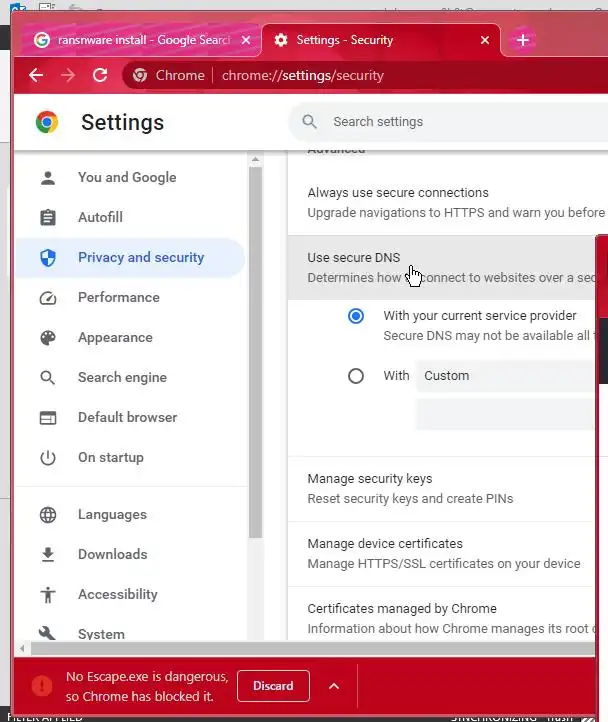The height and width of the screenshot is (722, 608).
Task: Open the Appearance settings section
Action: (130, 338)
